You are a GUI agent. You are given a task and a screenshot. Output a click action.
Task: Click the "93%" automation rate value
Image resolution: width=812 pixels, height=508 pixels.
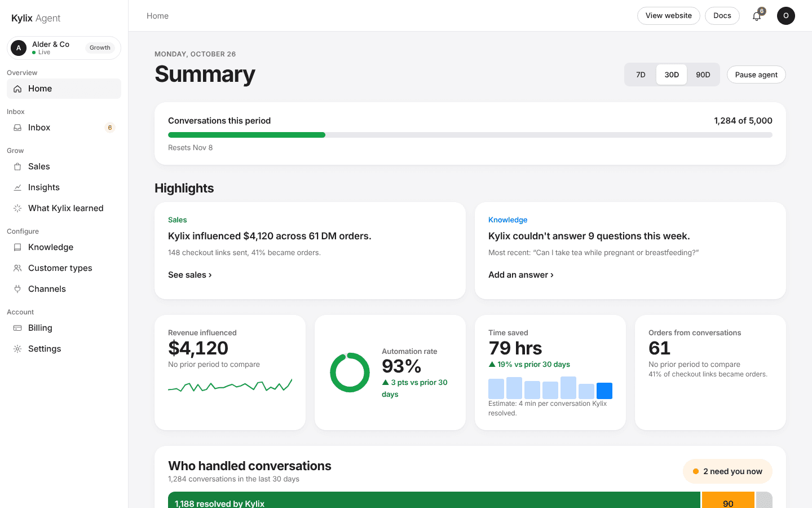click(401, 366)
